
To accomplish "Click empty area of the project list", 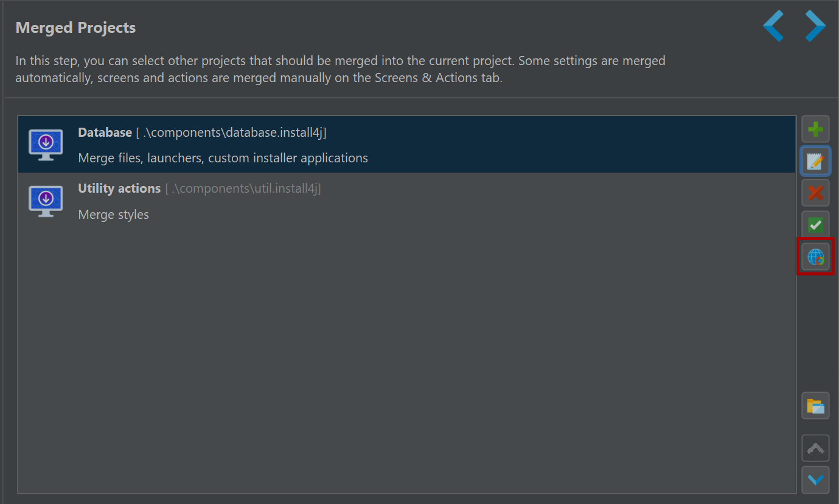I will 407,359.
